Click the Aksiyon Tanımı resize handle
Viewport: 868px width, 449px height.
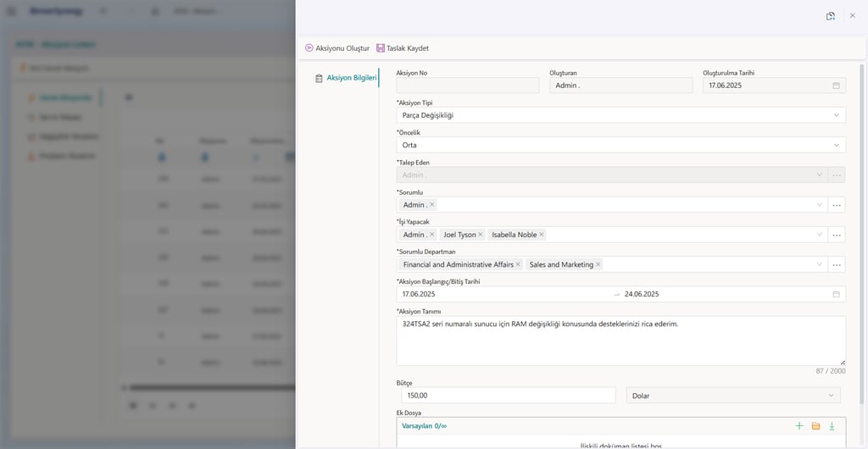(843, 363)
